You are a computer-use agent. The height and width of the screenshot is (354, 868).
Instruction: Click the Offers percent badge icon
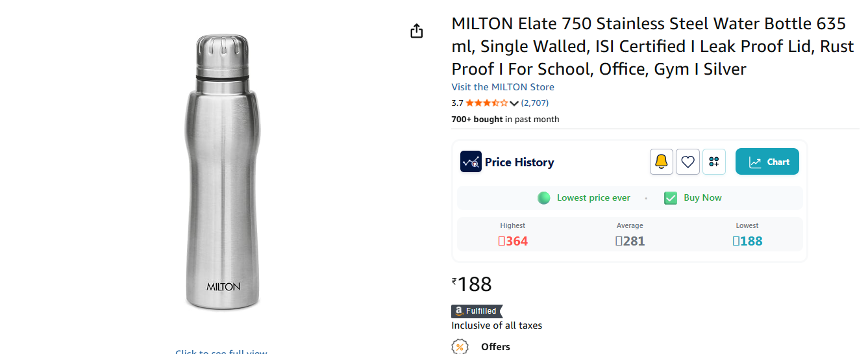coord(460,347)
